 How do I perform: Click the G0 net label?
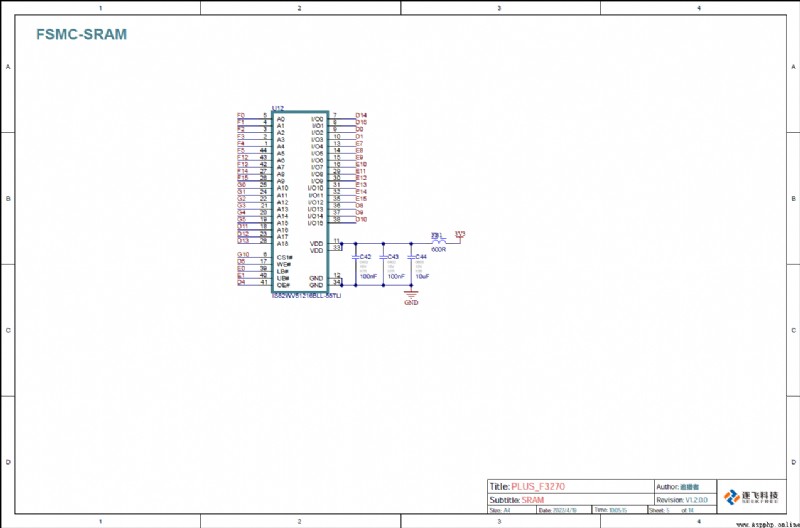tap(241, 185)
